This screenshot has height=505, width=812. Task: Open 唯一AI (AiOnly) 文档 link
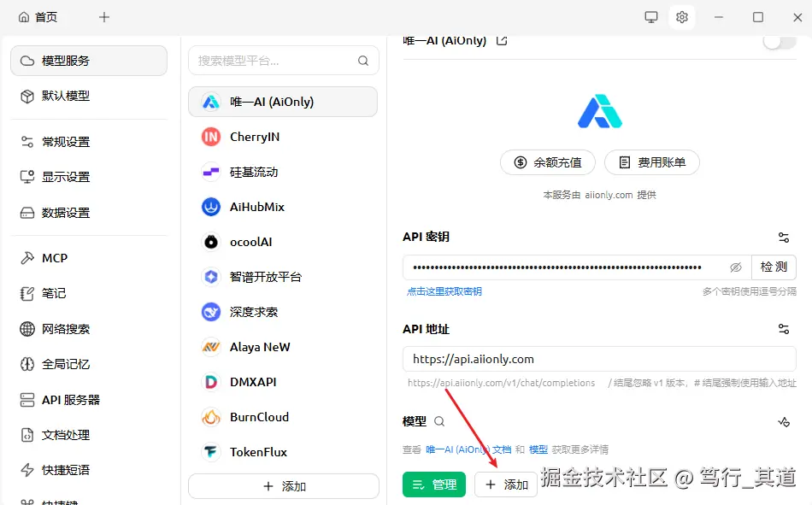point(468,449)
